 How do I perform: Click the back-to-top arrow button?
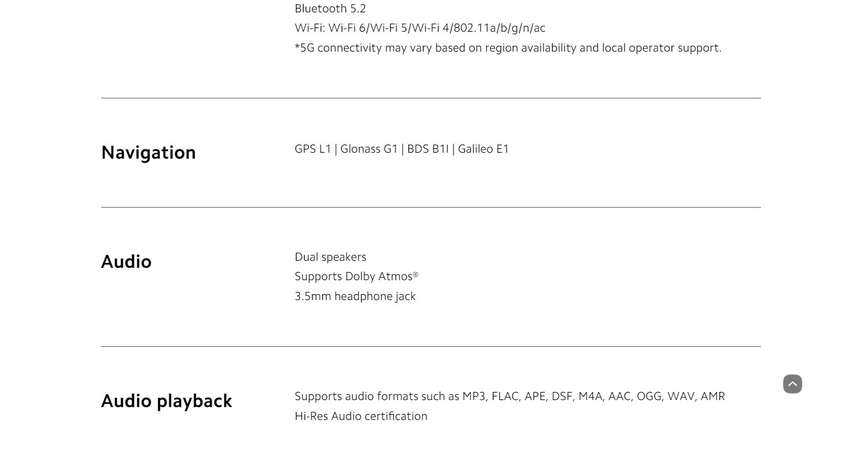point(792,384)
